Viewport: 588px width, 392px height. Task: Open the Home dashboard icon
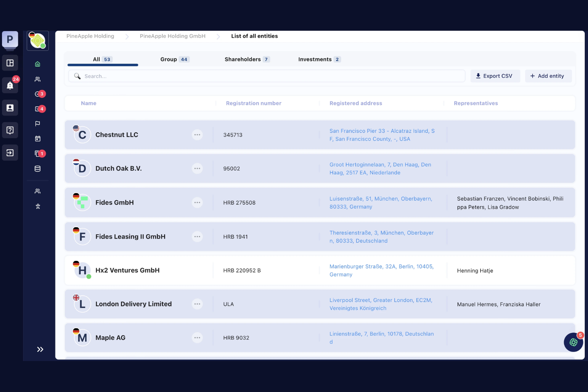tap(37, 63)
